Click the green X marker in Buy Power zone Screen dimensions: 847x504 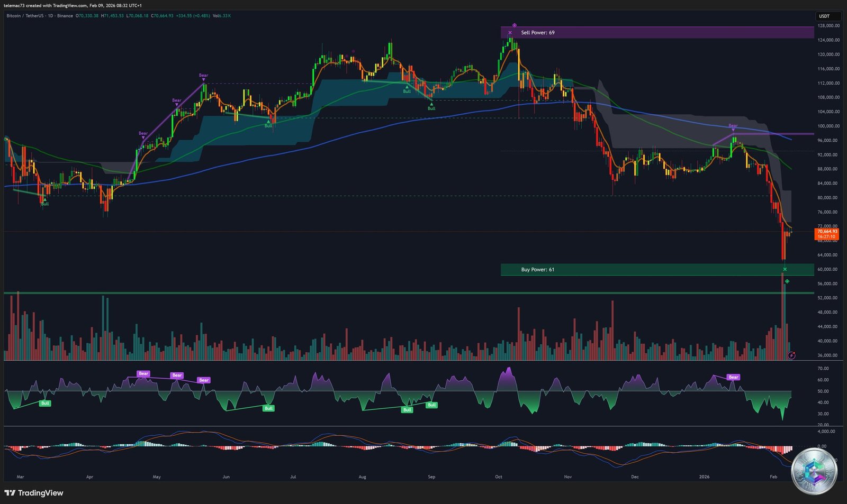(x=785, y=270)
